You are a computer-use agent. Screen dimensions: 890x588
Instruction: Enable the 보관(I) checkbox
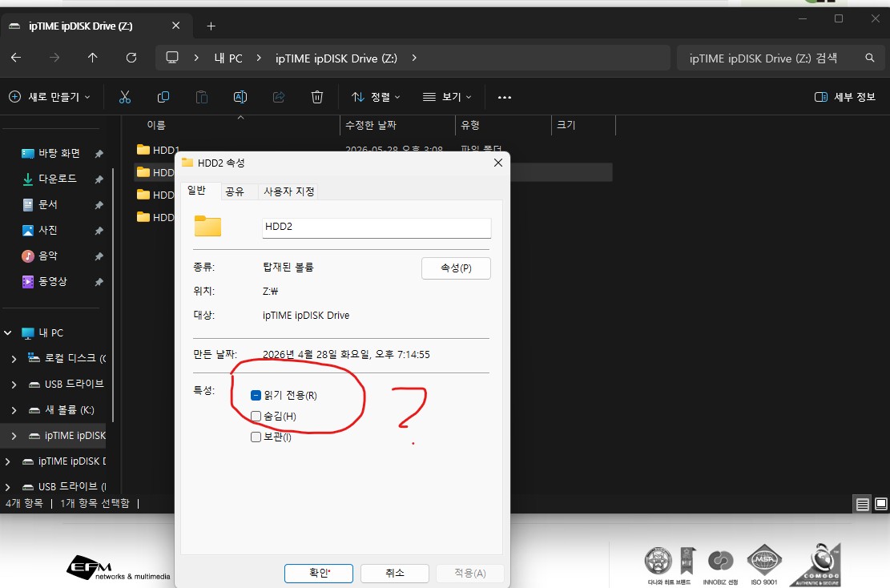pos(256,437)
